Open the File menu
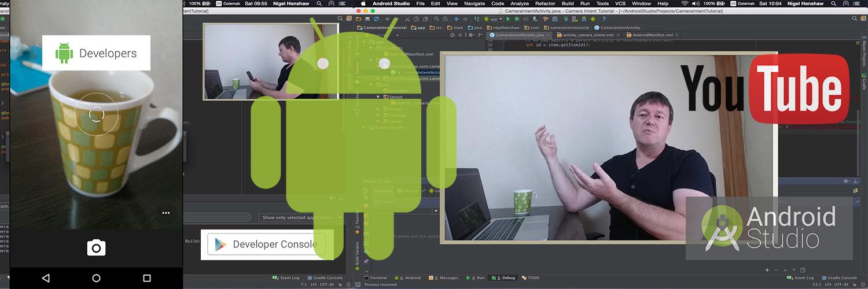This screenshot has width=868, height=289. pos(421,3)
